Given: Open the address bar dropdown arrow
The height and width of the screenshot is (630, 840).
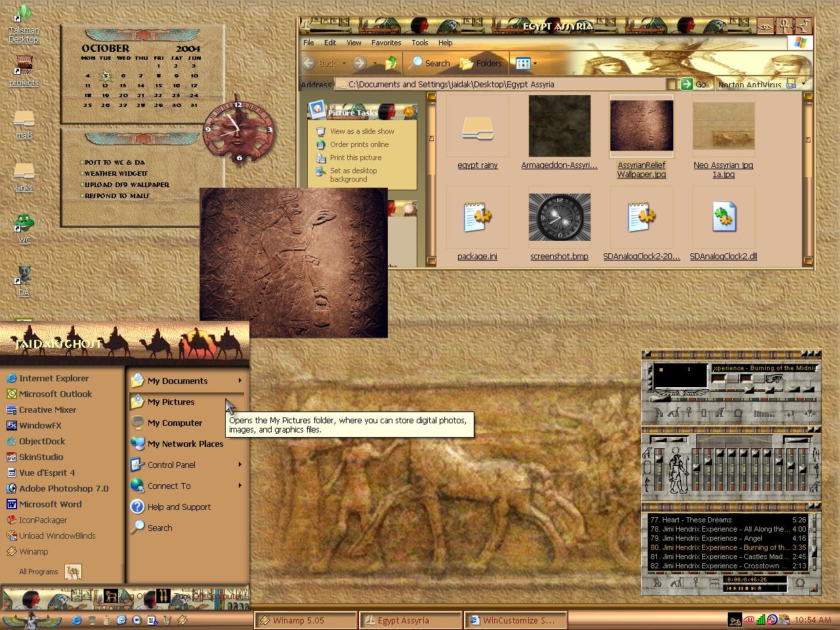Looking at the screenshot, I should coord(670,84).
